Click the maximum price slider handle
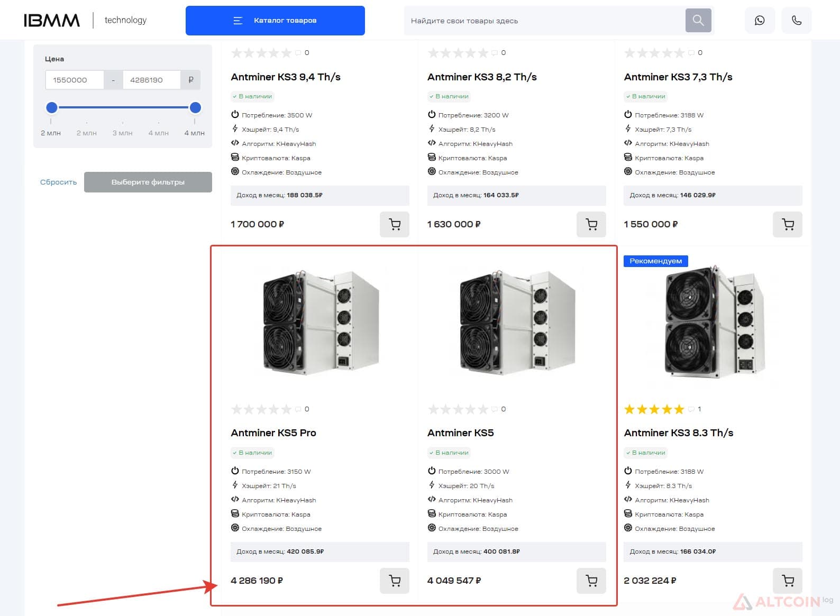This screenshot has width=840, height=616. pos(195,107)
